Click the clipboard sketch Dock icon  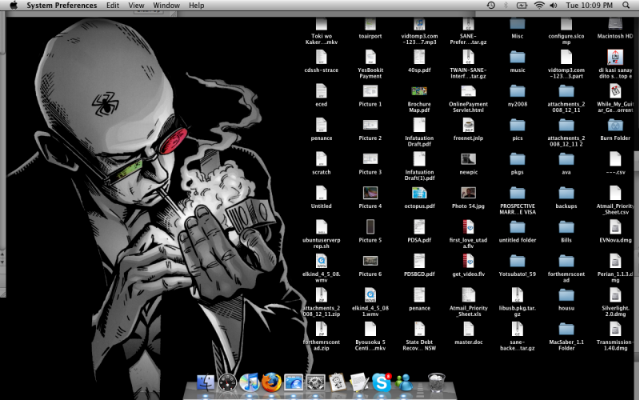pyautogui.click(x=337, y=383)
